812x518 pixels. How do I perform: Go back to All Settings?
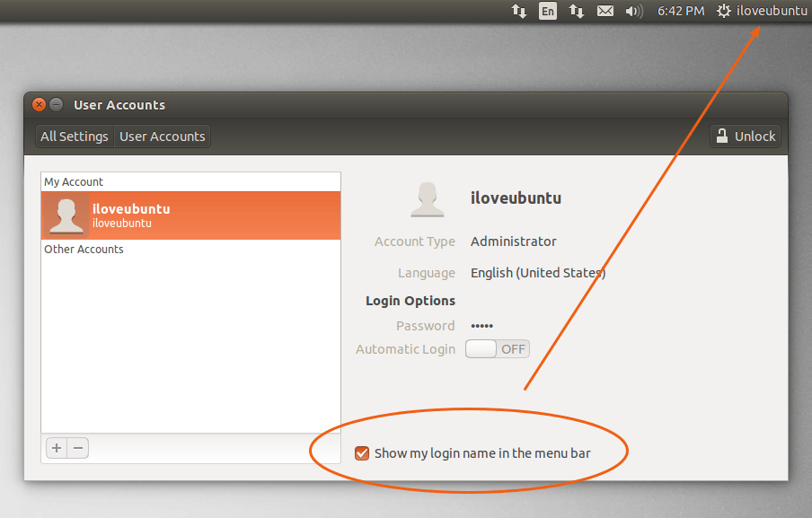coord(74,136)
